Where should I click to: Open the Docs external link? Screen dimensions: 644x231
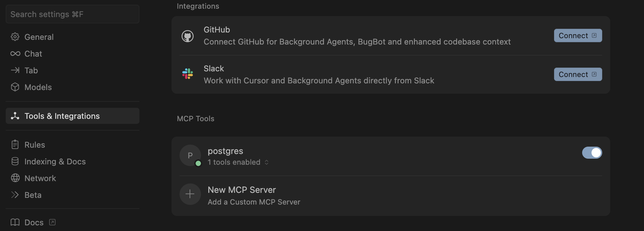73,222
